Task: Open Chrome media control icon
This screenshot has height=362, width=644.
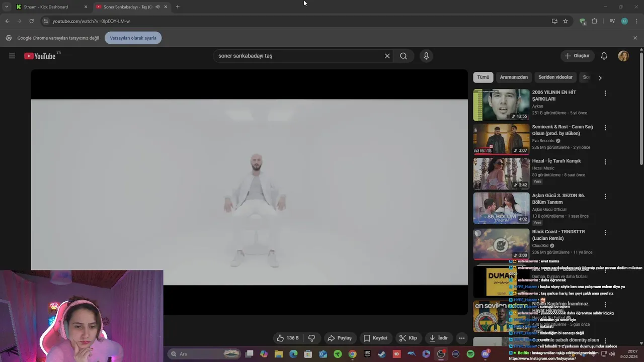Action: [x=612, y=21]
